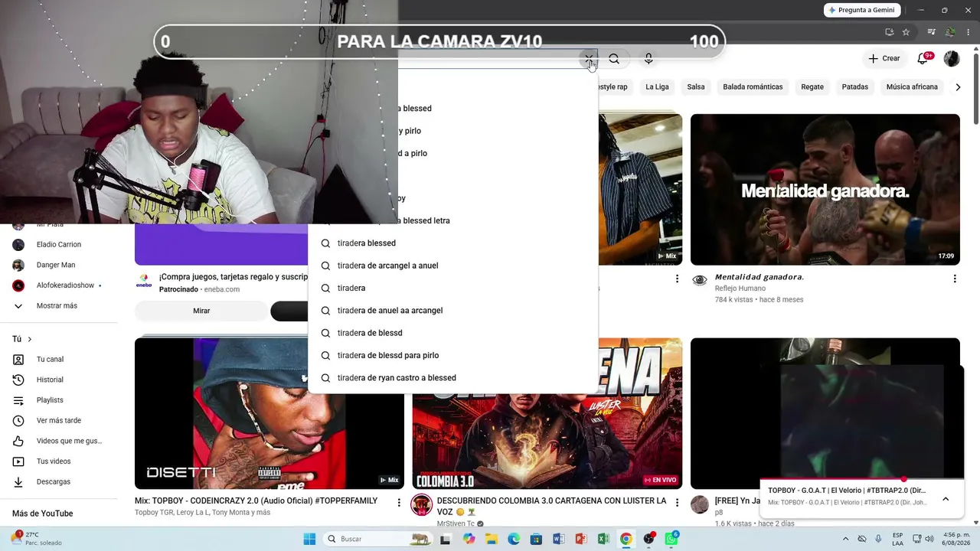980x551 pixels.
Task: Choose suggestion "tiradera de ryan castro a blessed"
Action: pyautogui.click(x=452, y=378)
